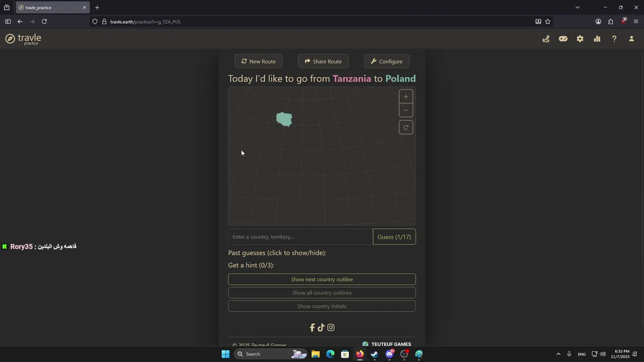Screen dimensions: 644x362
Task: Go back to previous page
Action: pyautogui.click(x=20, y=22)
